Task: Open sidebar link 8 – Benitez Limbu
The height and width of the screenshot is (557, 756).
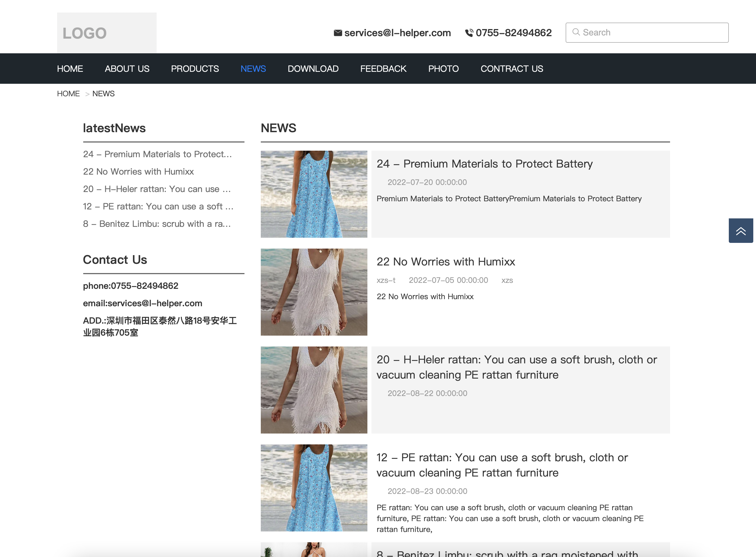Action: click(157, 224)
